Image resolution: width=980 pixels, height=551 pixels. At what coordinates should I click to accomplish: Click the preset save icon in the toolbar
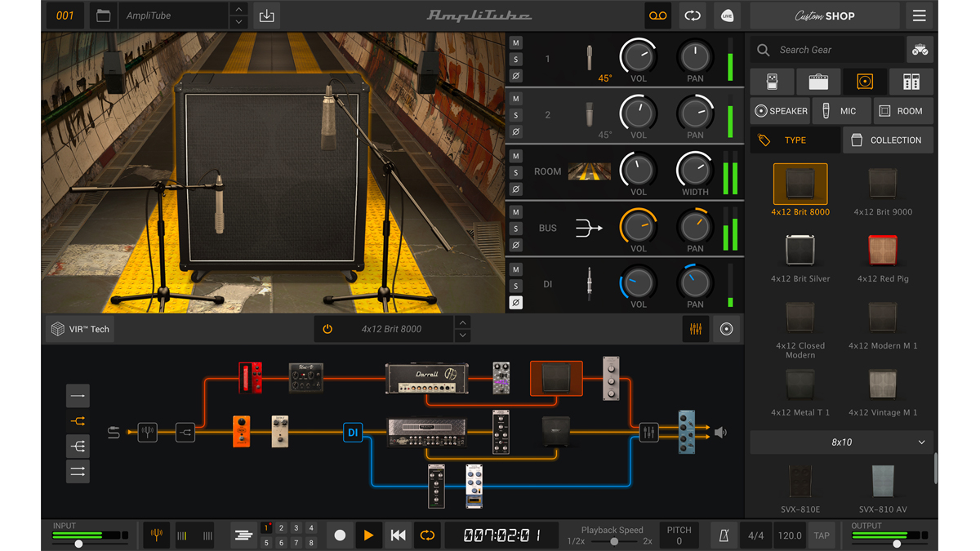point(266,15)
